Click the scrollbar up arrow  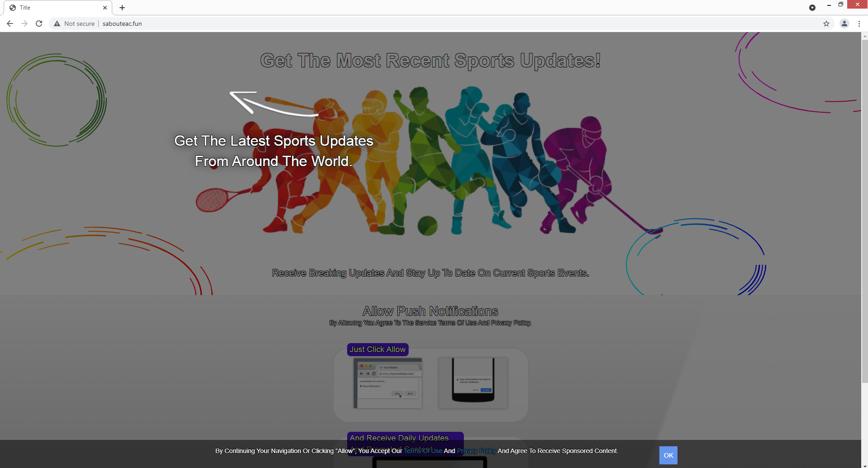(865, 35)
